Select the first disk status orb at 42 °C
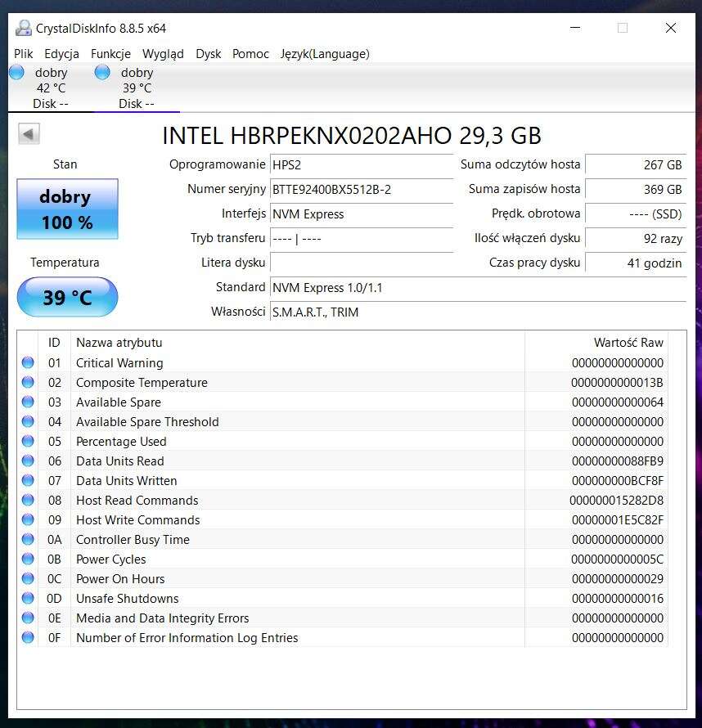 pos(16,73)
